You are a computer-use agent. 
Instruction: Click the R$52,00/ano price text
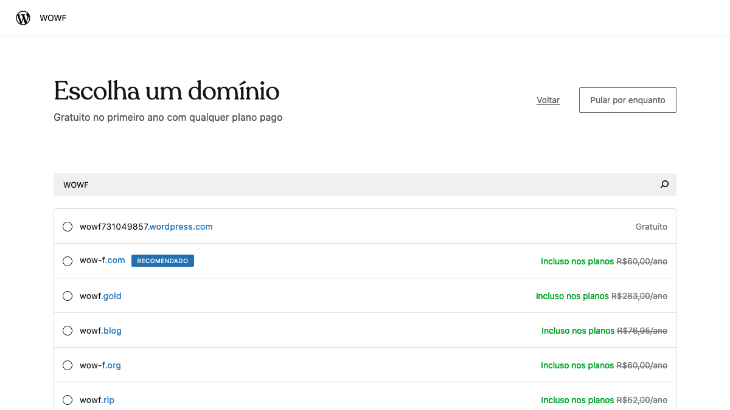click(x=642, y=400)
